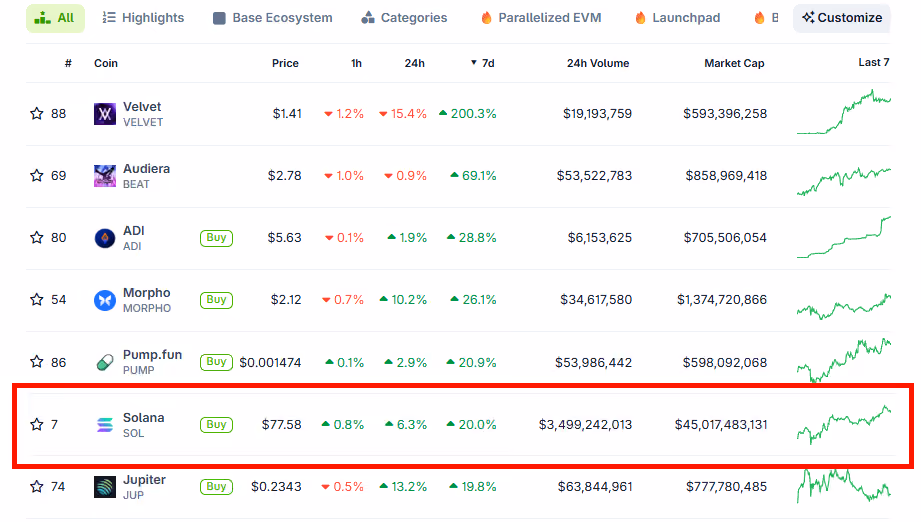
Task: Click the Launchpad flame icon
Action: click(640, 18)
